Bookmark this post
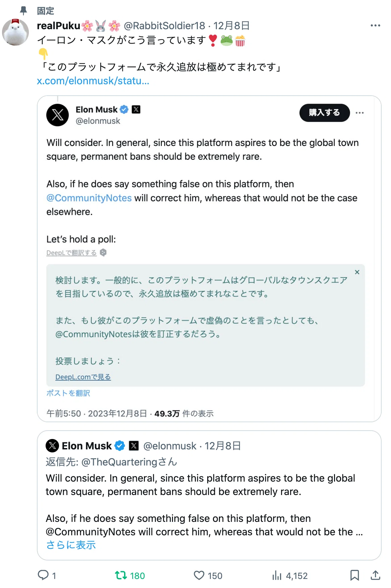The image size is (391, 588). (354, 575)
